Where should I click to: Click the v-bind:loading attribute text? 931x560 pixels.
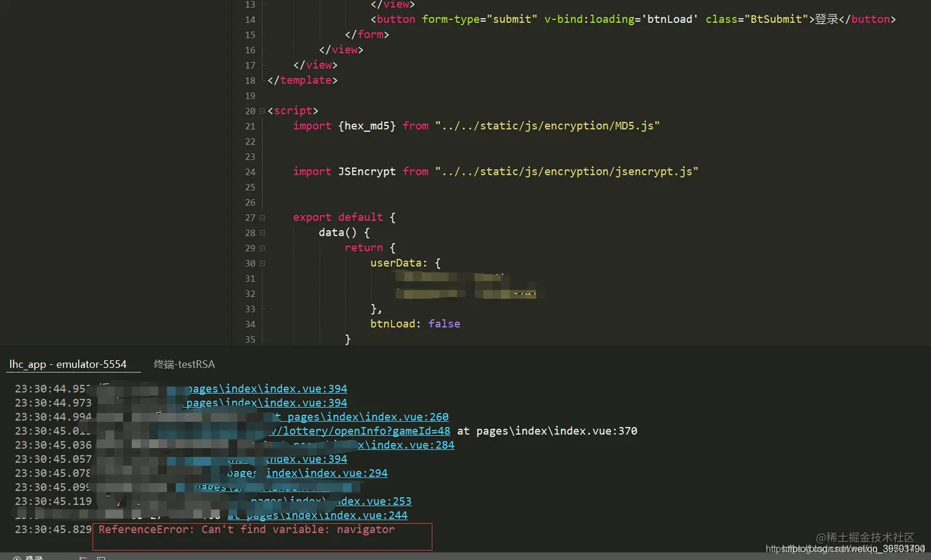621,19
